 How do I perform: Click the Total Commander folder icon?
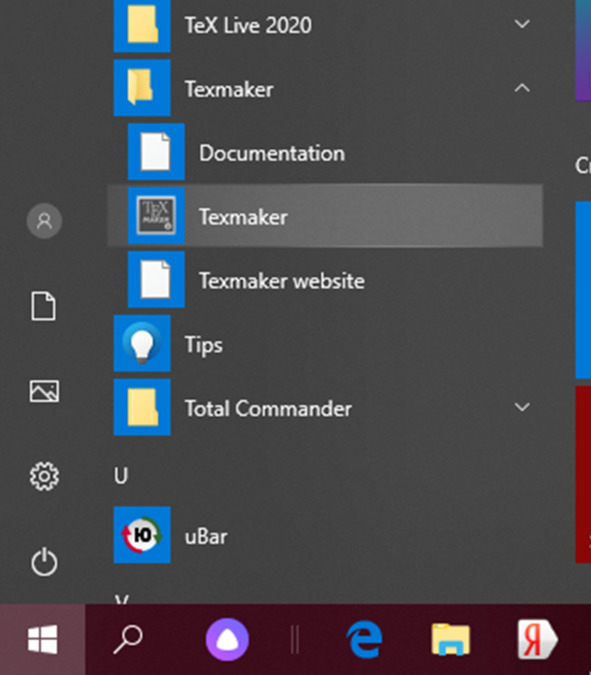click(142, 407)
